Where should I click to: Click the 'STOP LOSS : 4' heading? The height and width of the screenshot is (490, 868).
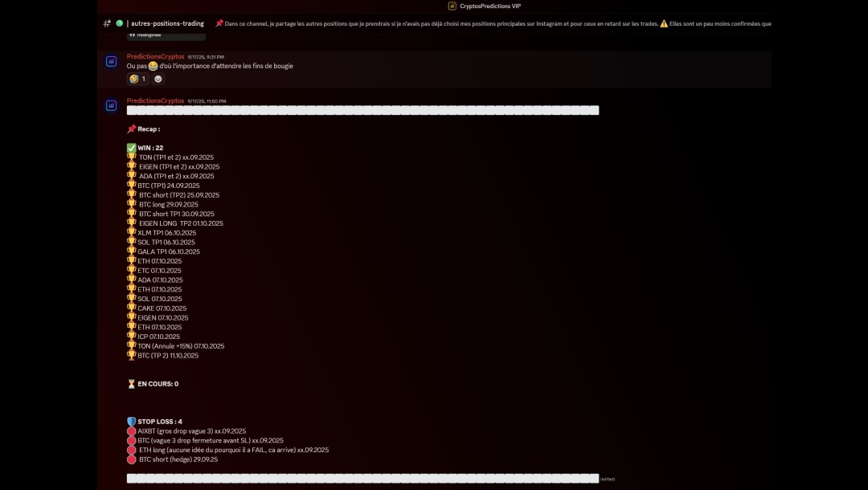(160, 422)
